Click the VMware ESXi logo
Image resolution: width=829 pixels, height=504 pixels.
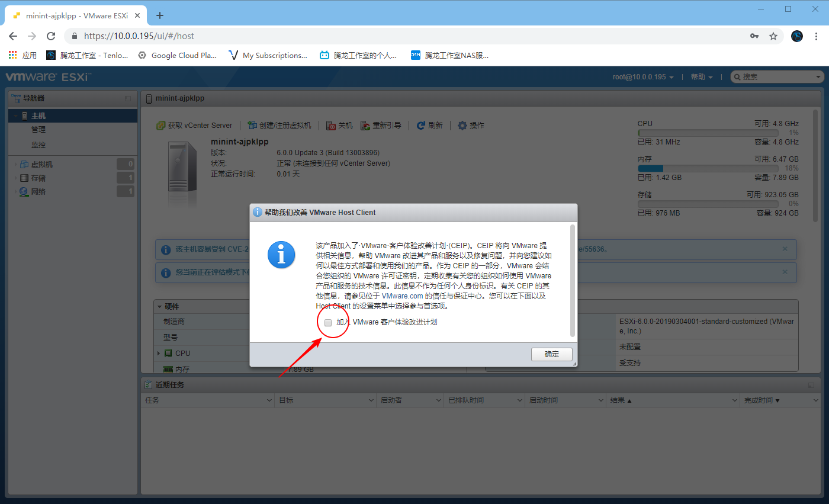point(47,77)
